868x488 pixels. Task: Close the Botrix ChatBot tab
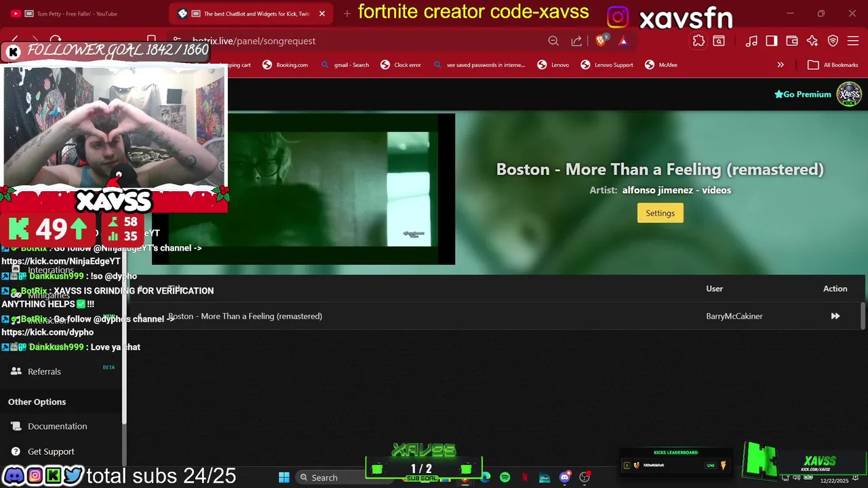[322, 14]
